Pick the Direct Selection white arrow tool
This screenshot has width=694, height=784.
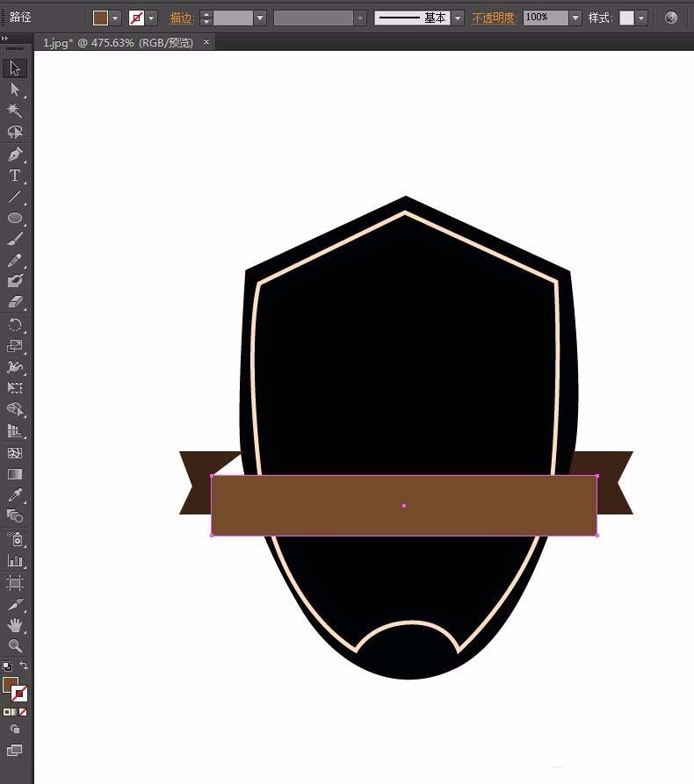coord(15,90)
